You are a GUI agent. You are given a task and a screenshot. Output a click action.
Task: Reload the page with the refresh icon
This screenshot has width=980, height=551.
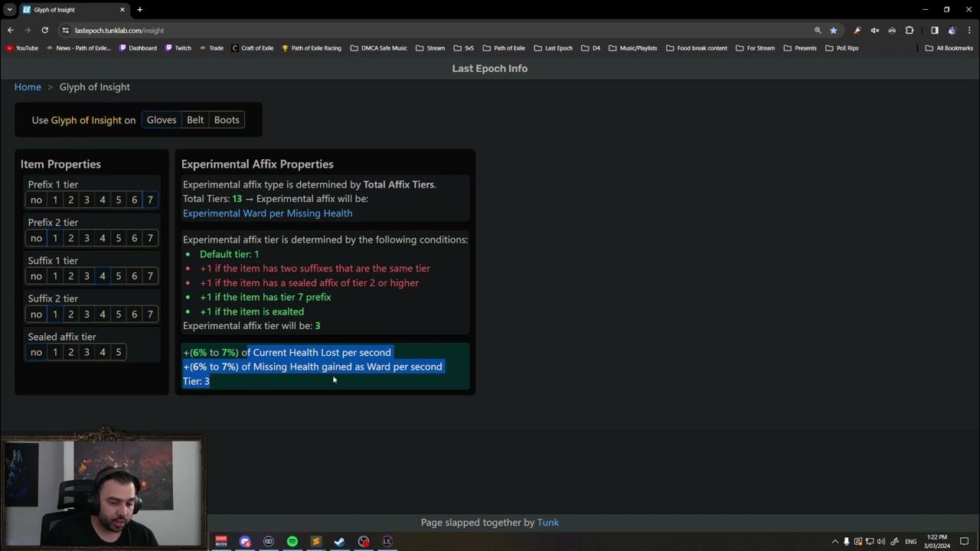click(44, 31)
